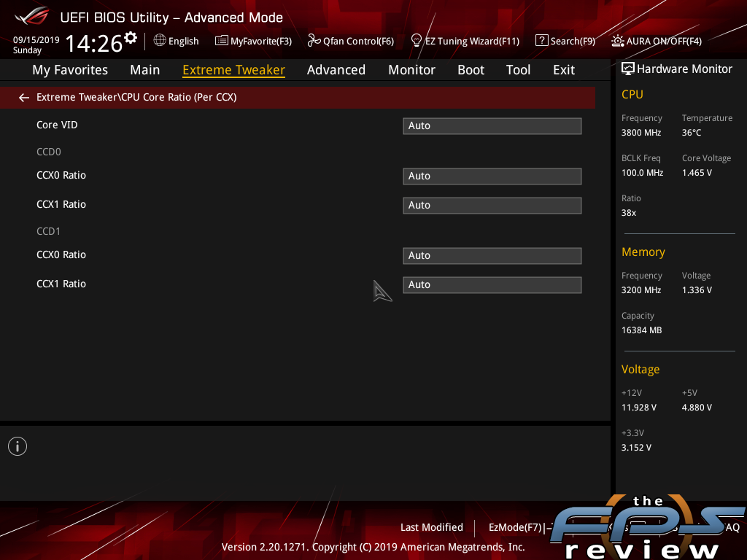Select the CCX1 Ratio label under CCD0
Viewport: 747px width, 560px height.
61,204
